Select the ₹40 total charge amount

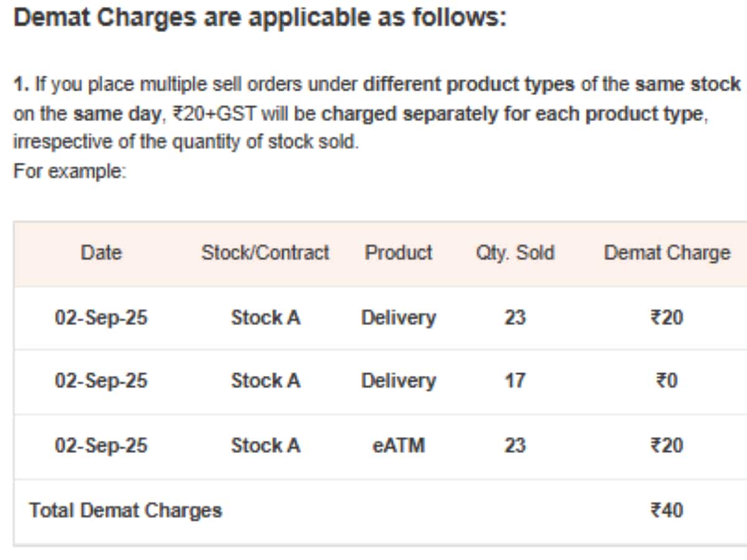point(667,510)
